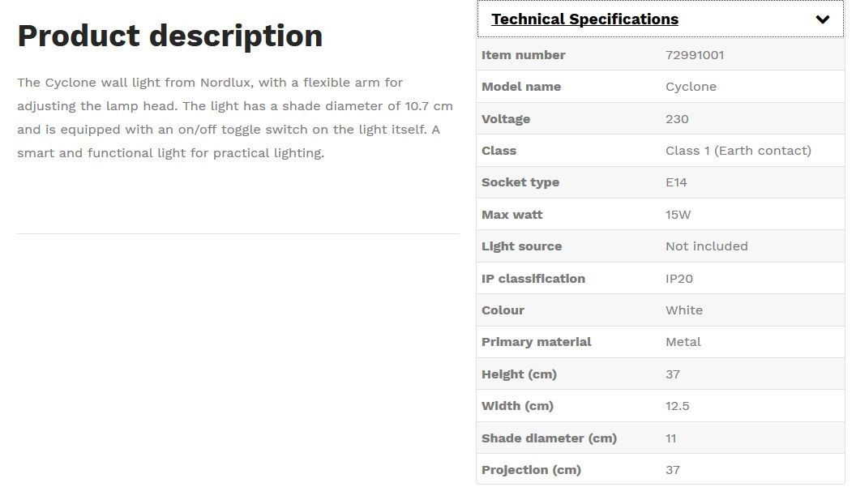
Task: Select the Cyclone model name value
Action: (691, 87)
